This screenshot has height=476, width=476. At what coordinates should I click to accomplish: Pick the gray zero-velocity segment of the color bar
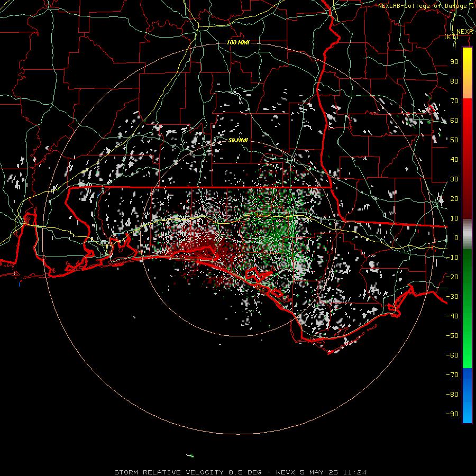(x=467, y=234)
